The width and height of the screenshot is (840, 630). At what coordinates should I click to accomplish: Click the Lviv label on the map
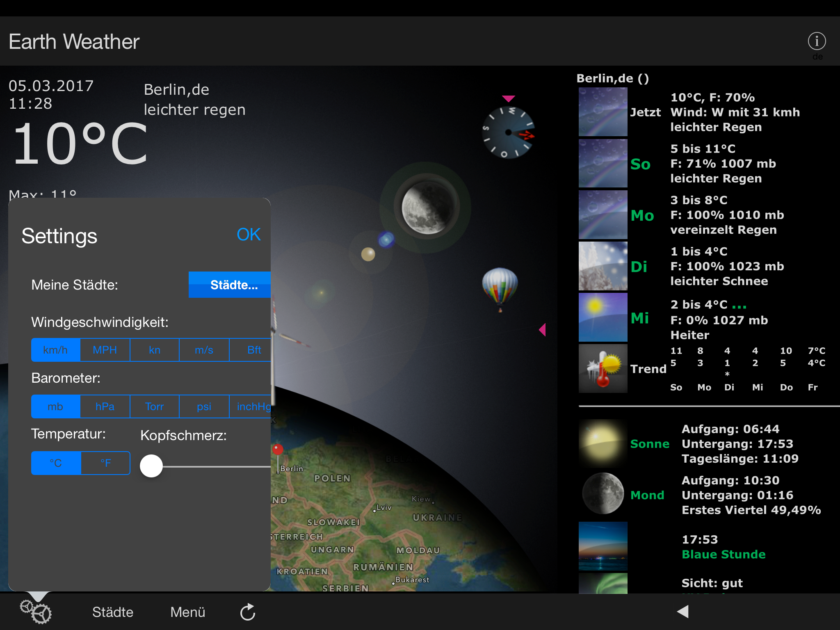[x=384, y=507]
